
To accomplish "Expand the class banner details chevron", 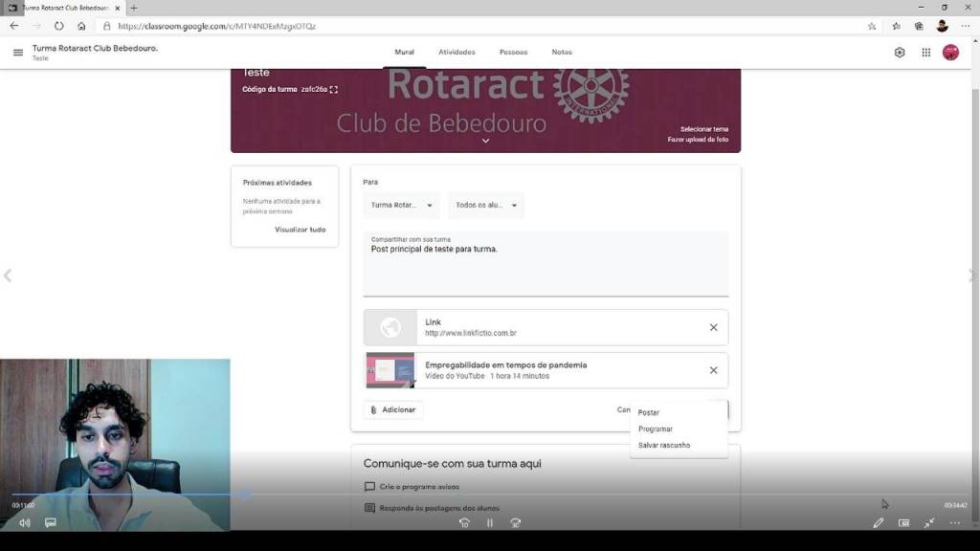I will click(485, 141).
